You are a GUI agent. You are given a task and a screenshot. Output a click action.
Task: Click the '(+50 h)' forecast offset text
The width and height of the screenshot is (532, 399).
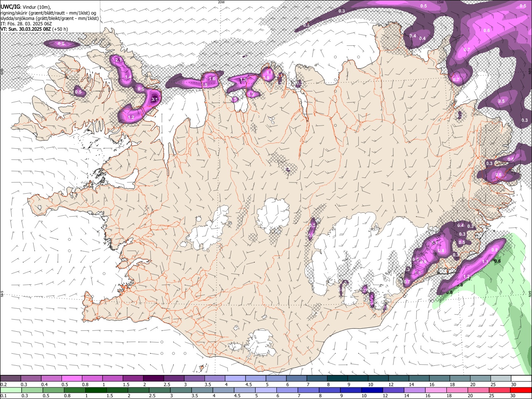60,29
